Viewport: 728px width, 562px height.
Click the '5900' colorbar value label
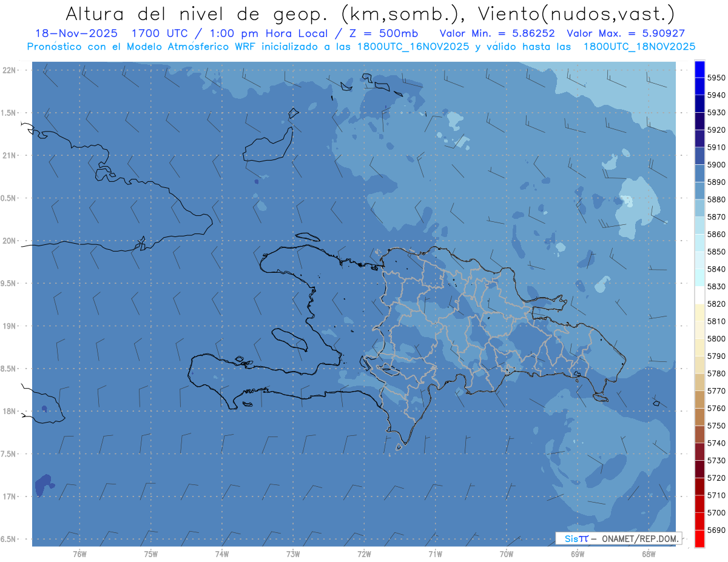click(716, 165)
